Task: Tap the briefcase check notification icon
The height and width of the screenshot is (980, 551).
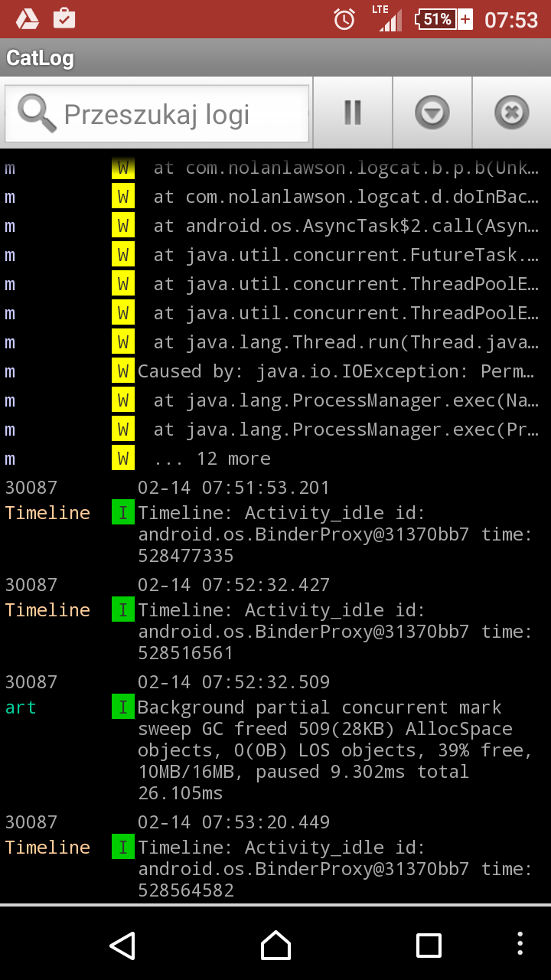Action: click(64, 19)
